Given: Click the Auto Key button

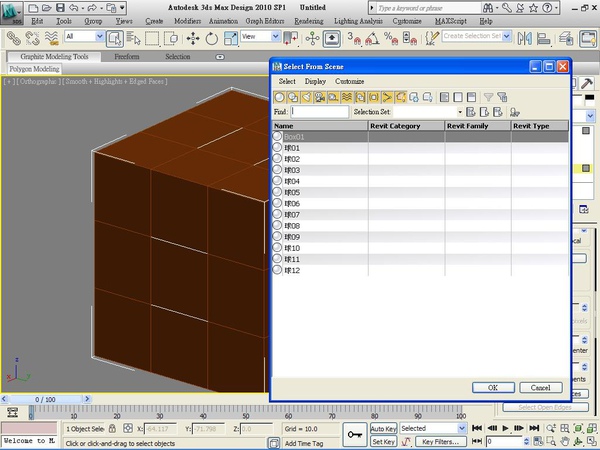Looking at the screenshot, I should (x=383, y=429).
